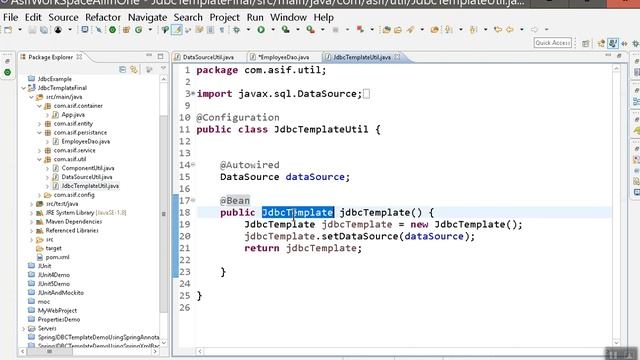Expand the com.asif.entity package
Image resolution: width=640 pixels, height=360 pixels.
pyautogui.click(x=40, y=123)
